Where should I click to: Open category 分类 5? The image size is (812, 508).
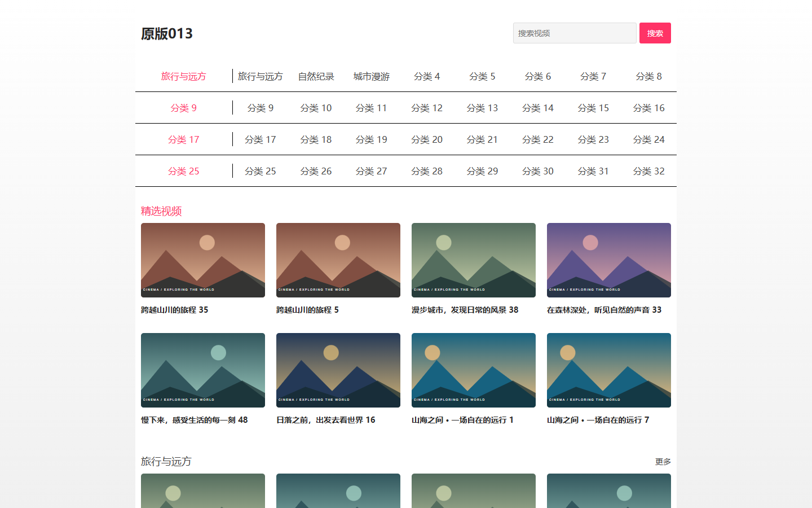click(482, 76)
